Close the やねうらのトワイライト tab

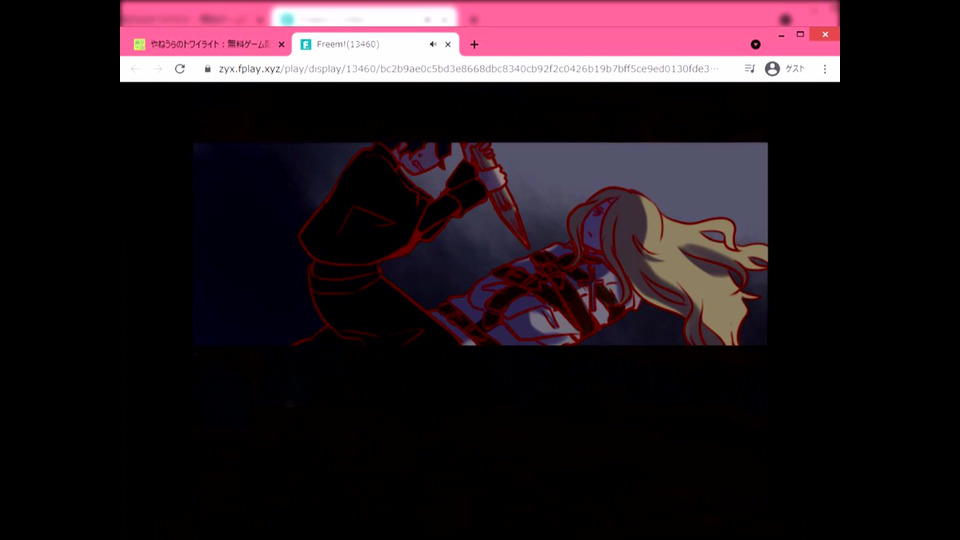(281, 45)
